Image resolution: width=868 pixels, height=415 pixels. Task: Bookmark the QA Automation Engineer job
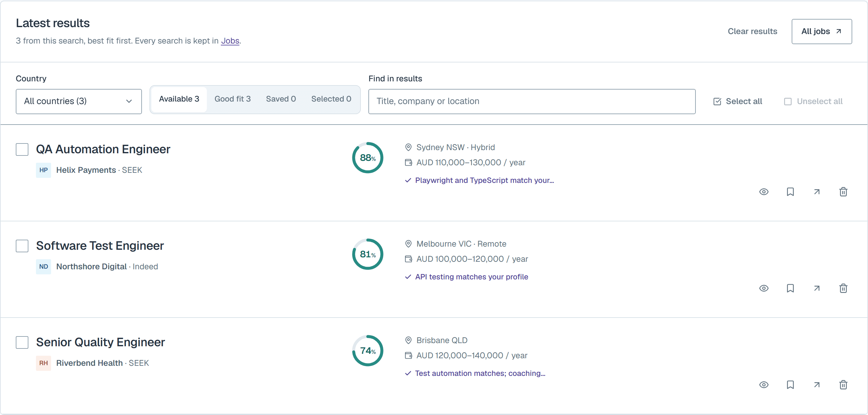790,192
